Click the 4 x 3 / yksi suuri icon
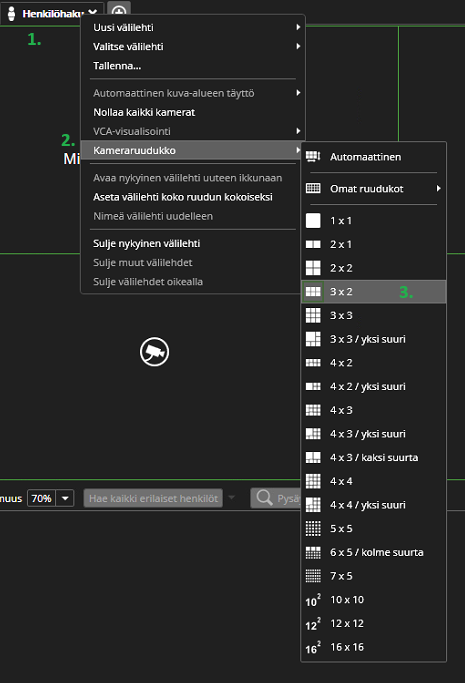 tap(313, 433)
